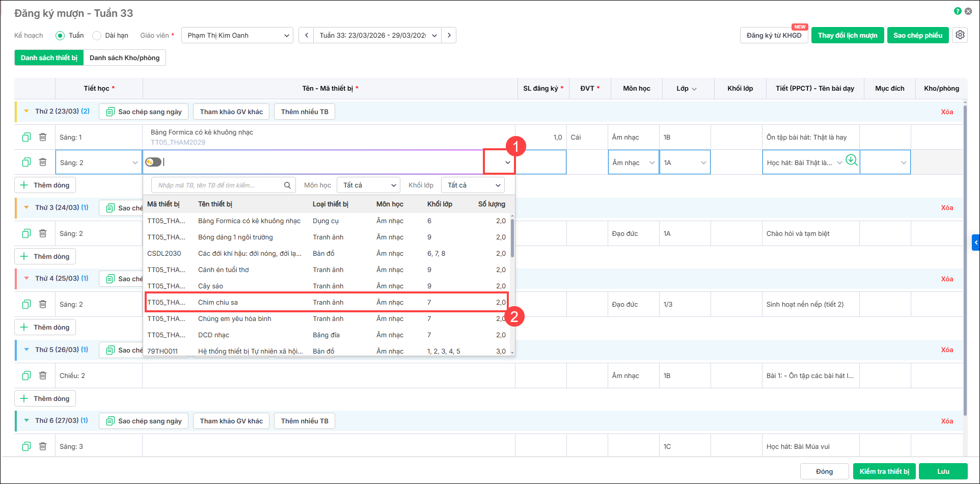Select Chim chìu sa device row
The image size is (980, 484).
tap(326, 302)
